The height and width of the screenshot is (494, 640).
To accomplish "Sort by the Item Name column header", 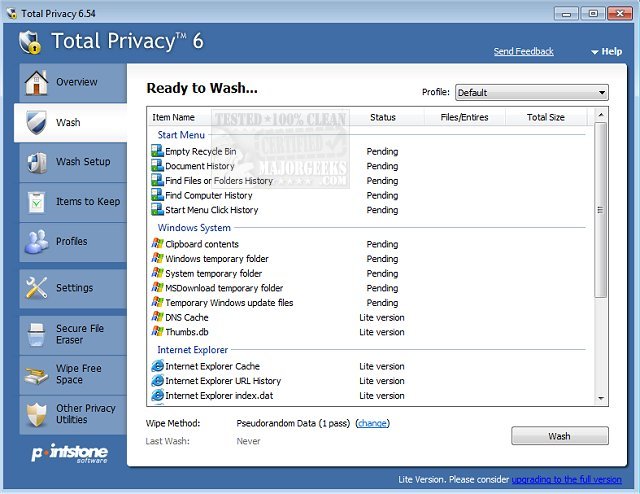I will click(173, 117).
